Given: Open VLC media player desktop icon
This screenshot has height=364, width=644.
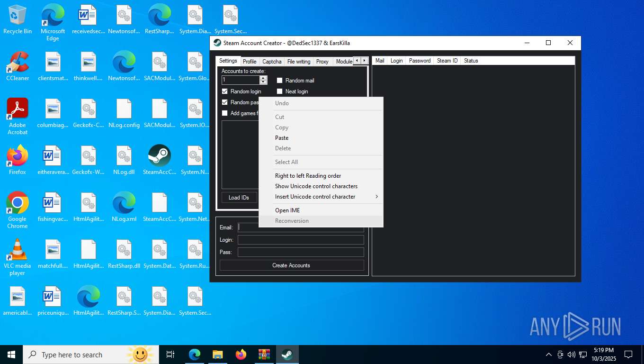Looking at the screenshot, I should tap(18, 257).
